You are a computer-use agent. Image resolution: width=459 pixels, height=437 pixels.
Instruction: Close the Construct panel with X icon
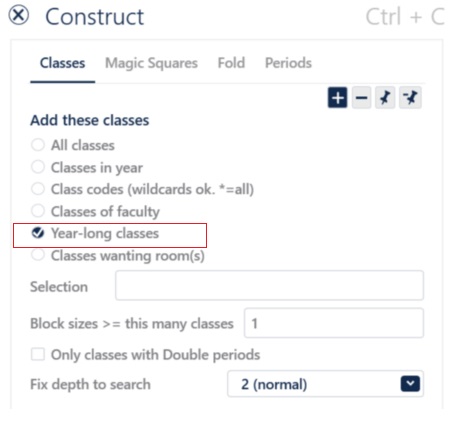[19, 15]
